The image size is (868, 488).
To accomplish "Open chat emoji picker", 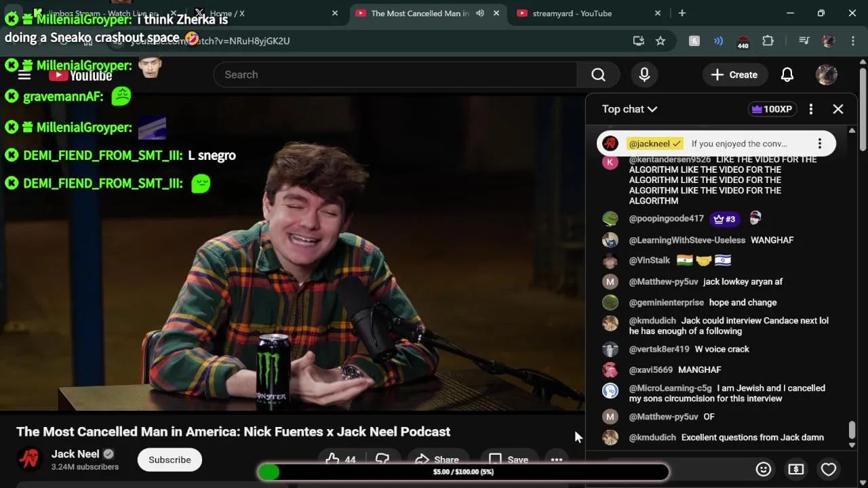I will (x=764, y=469).
